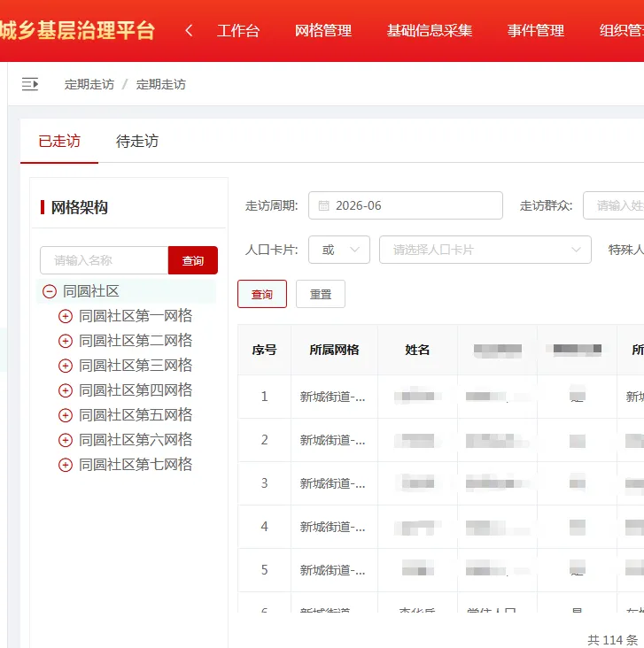Focus the 走访群众 name input
The height and width of the screenshot is (648, 644).
click(x=613, y=205)
